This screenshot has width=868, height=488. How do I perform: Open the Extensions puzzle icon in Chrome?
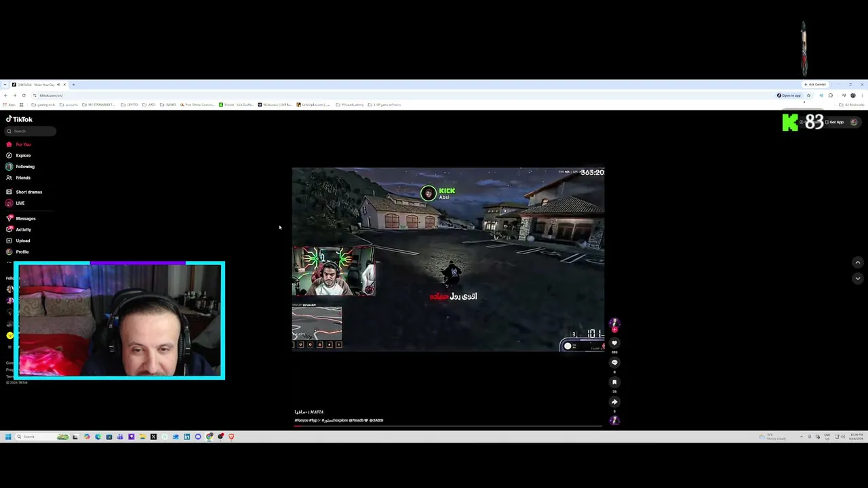(x=831, y=96)
